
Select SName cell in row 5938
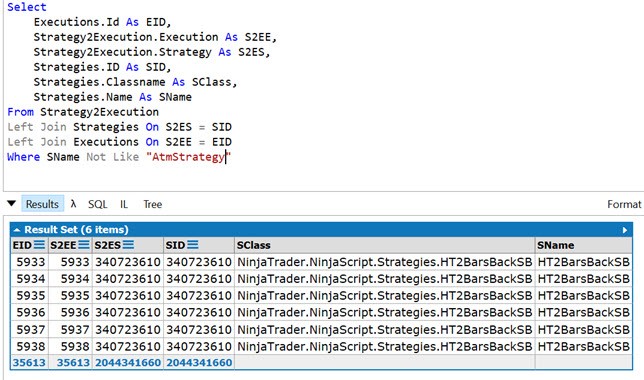[x=583, y=346]
